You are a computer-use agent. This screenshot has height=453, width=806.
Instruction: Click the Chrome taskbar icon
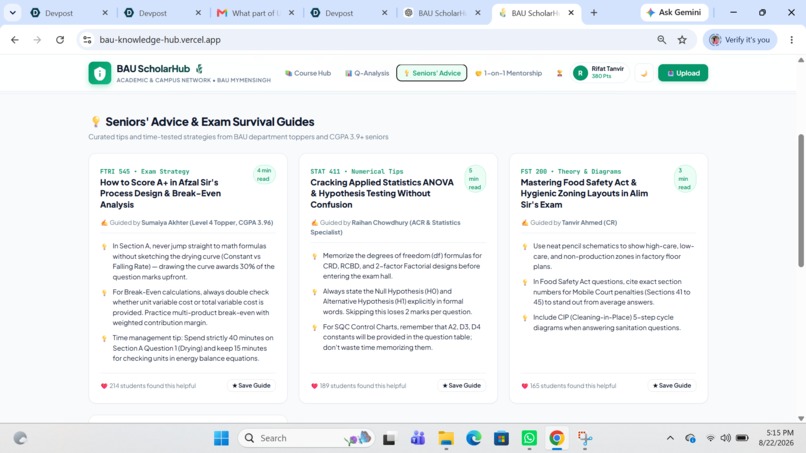click(557, 438)
